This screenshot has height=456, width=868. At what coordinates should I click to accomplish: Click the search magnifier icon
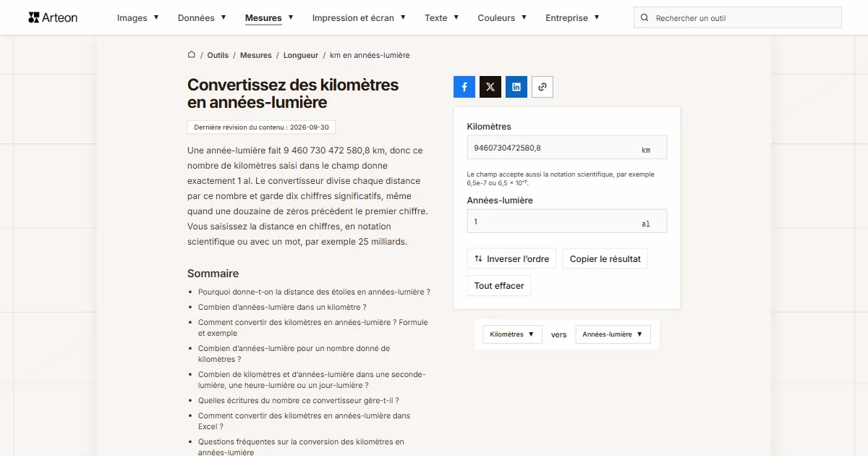point(645,18)
